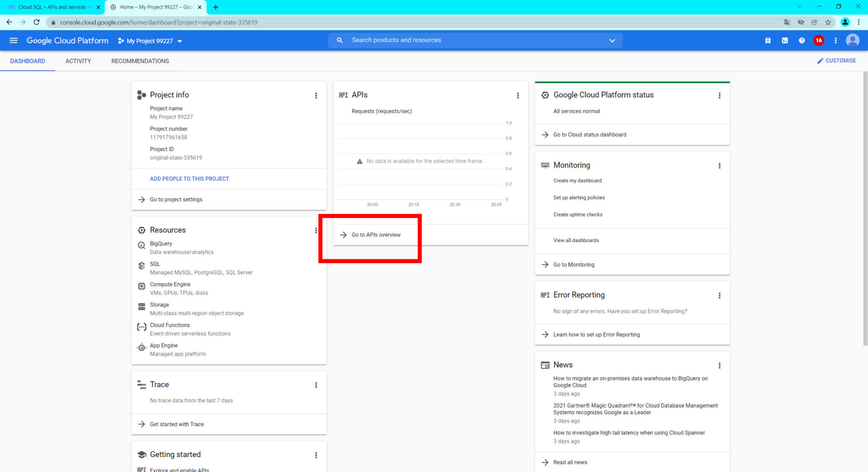Switch to the Dashboard tab
The image size is (868, 472).
pos(28,61)
